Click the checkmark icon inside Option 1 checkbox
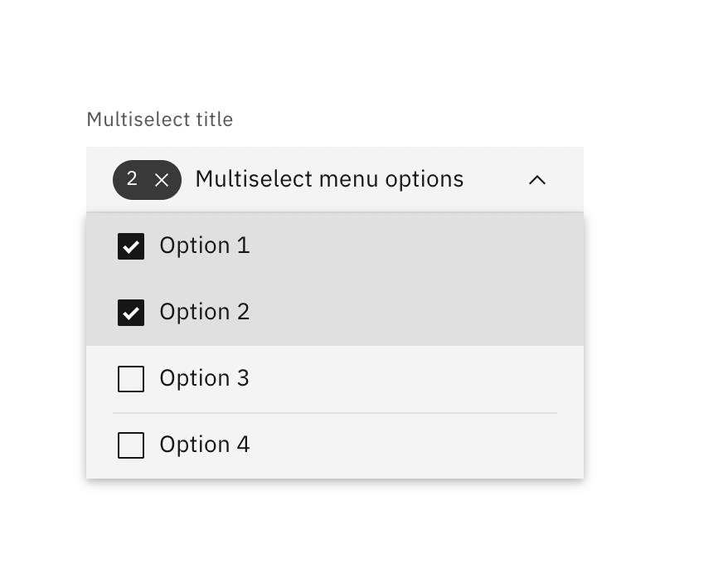 click(130, 246)
